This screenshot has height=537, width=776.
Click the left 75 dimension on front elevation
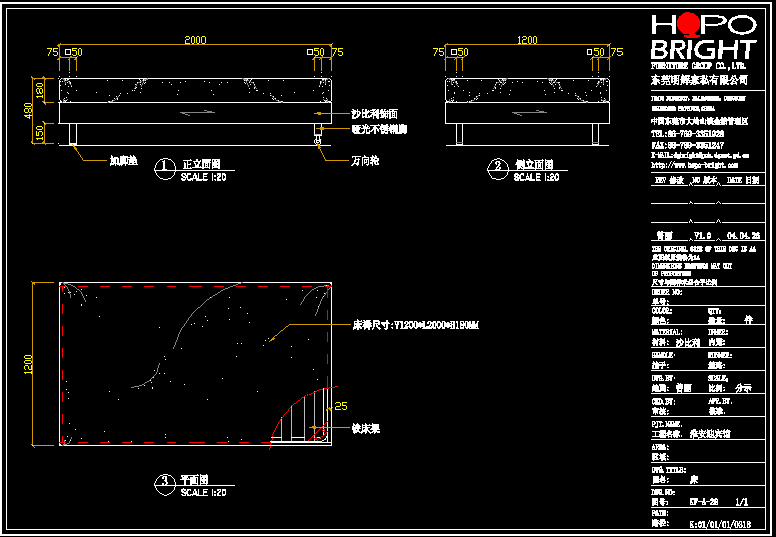tap(53, 52)
